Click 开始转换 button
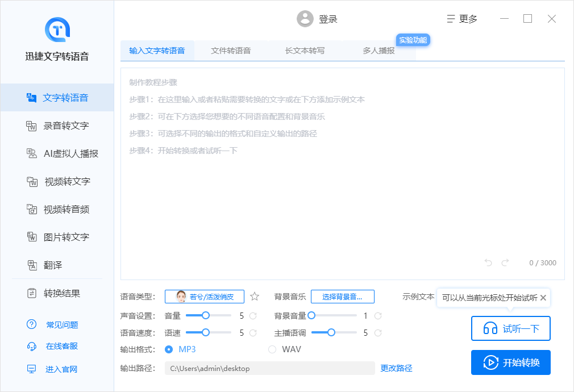The height and width of the screenshot is (392, 574). pos(511,362)
